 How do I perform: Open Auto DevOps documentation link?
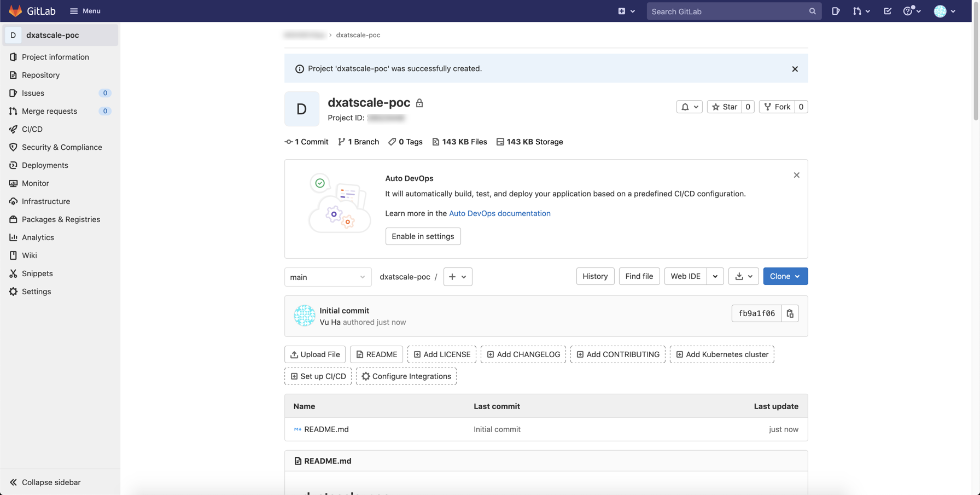point(500,213)
